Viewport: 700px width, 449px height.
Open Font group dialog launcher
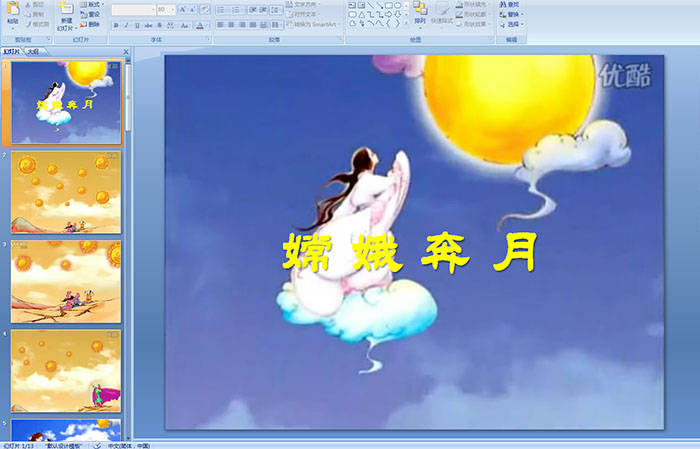(208, 39)
